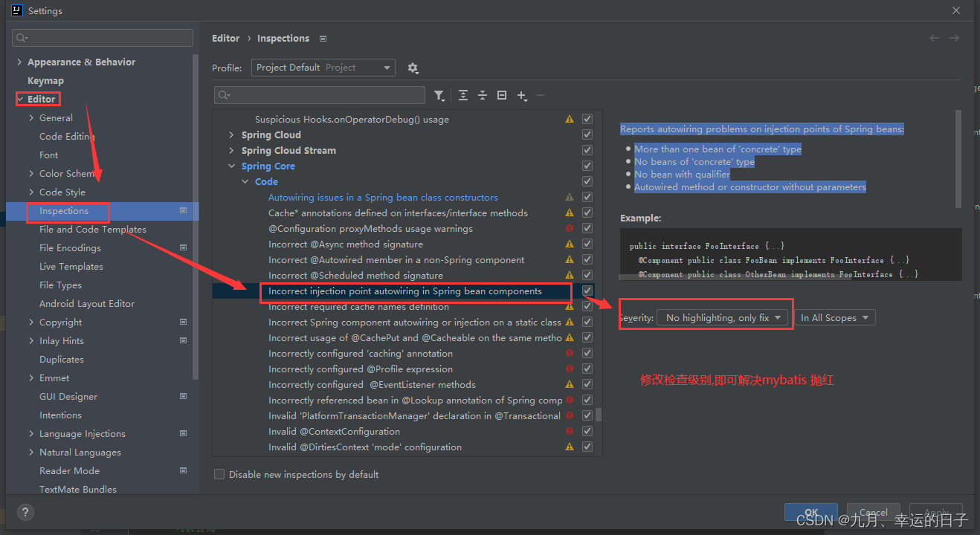980x535 pixels.
Task: Toggle the Spring Cloud Stream checkbox
Action: point(587,150)
